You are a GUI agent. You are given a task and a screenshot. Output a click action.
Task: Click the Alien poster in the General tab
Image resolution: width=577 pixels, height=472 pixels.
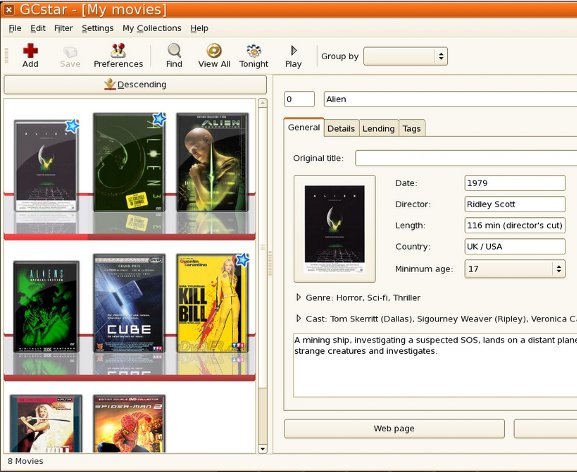point(334,229)
